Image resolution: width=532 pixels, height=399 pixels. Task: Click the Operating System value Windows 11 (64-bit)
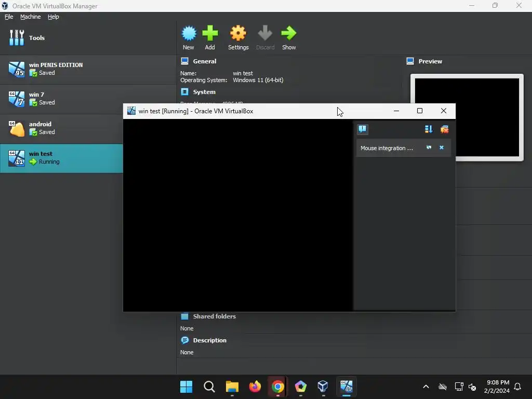258,80
